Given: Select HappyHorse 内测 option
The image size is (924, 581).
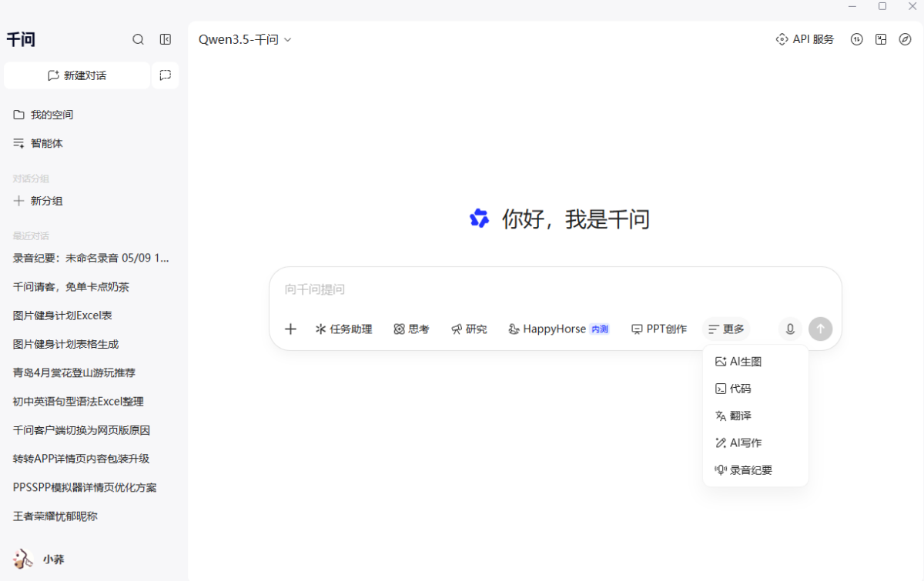Looking at the screenshot, I should 559,329.
